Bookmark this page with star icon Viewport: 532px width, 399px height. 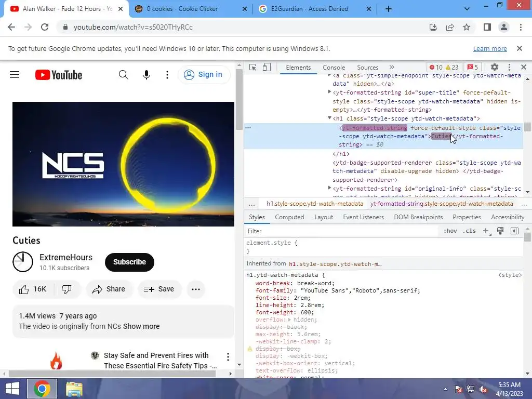pyautogui.click(x=467, y=27)
